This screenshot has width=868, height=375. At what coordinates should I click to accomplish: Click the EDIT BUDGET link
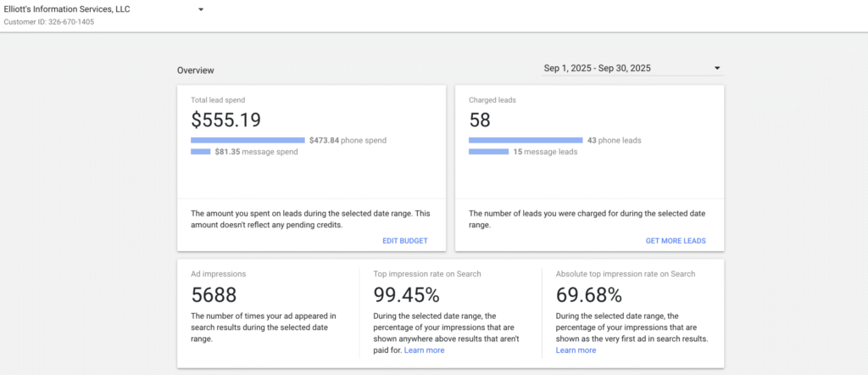pyautogui.click(x=405, y=241)
